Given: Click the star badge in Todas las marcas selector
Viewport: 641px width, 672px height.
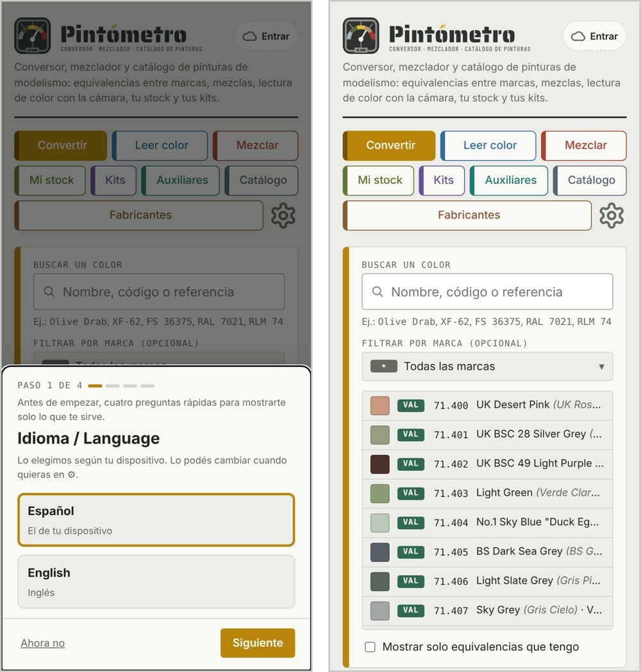Looking at the screenshot, I should click(384, 366).
